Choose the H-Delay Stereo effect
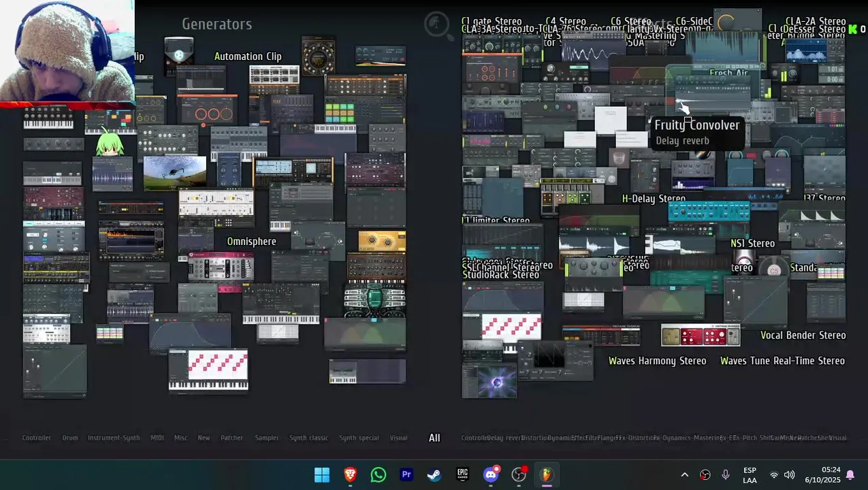Image resolution: width=868 pixels, height=490 pixels. 654,199
